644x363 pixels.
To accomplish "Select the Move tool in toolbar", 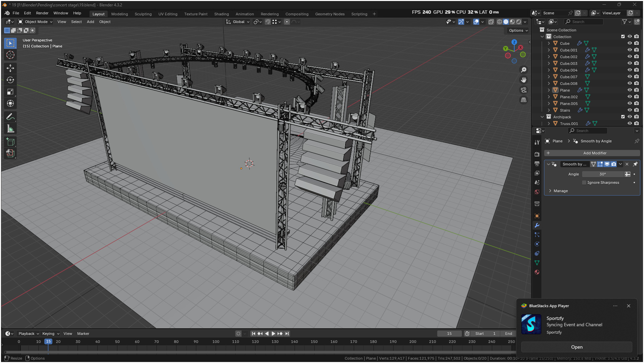I will (10, 68).
